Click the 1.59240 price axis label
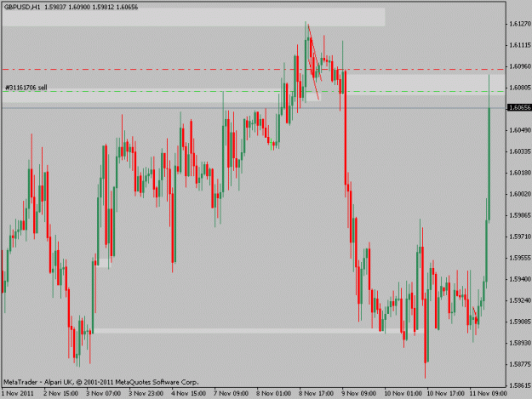 coord(519,300)
